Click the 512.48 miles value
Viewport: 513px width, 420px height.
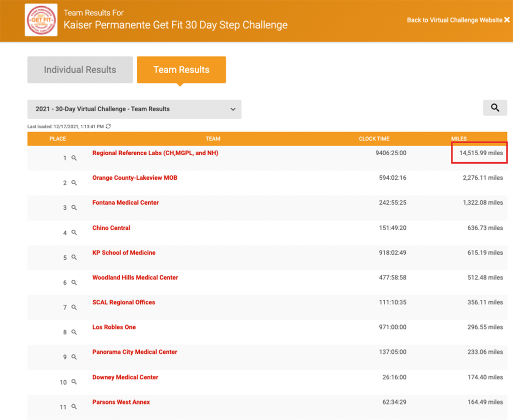[485, 277]
